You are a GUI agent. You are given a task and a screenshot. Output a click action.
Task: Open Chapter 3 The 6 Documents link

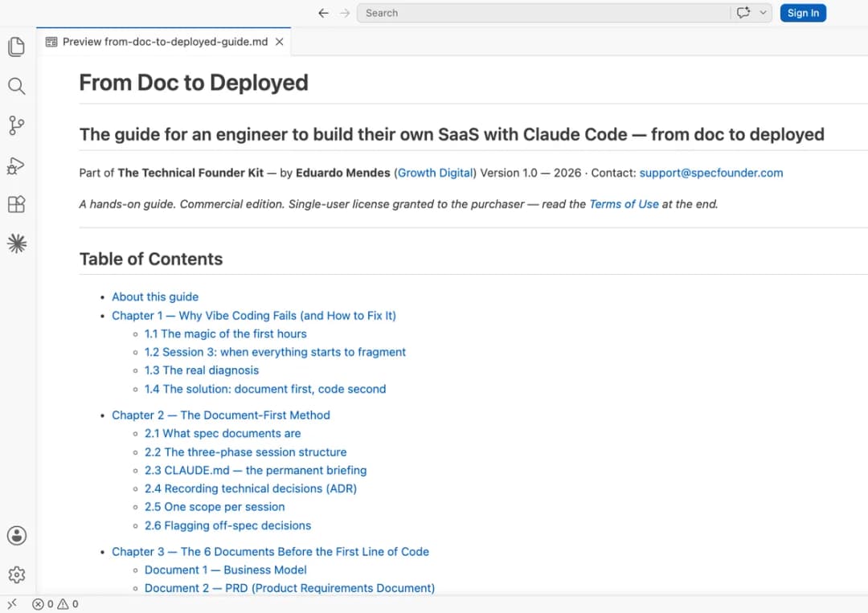pos(270,552)
